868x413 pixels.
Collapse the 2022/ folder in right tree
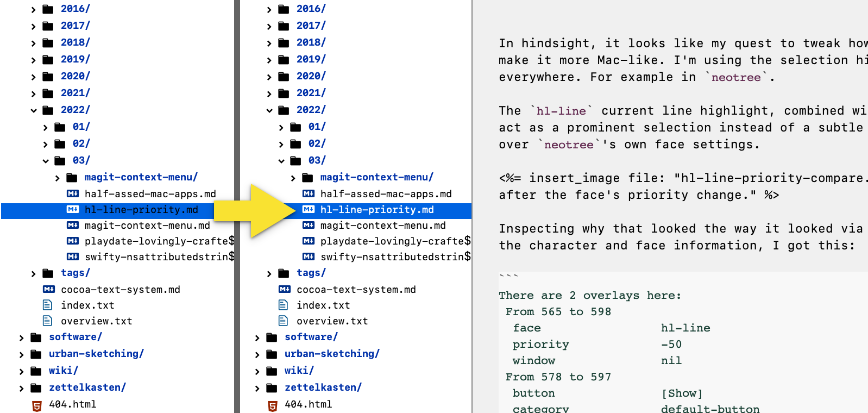point(269,111)
